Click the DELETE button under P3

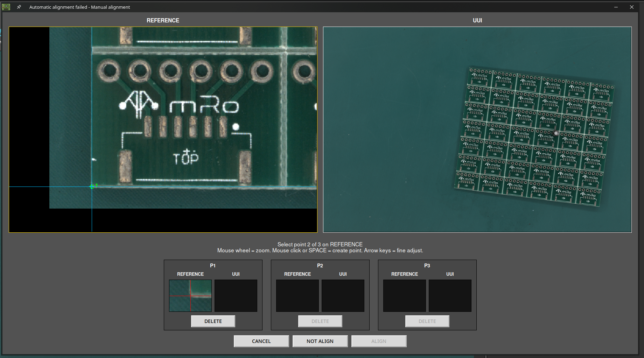pyautogui.click(x=427, y=321)
